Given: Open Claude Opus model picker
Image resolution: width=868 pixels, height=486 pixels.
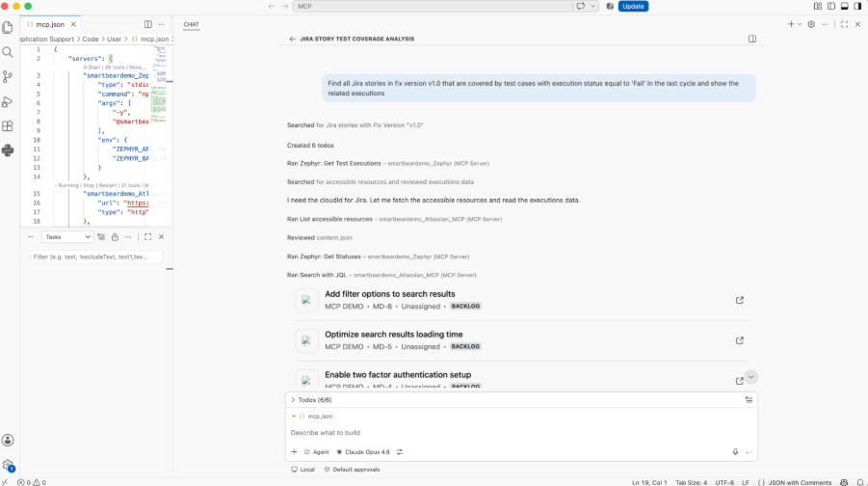Looking at the screenshot, I should coord(363,452).
